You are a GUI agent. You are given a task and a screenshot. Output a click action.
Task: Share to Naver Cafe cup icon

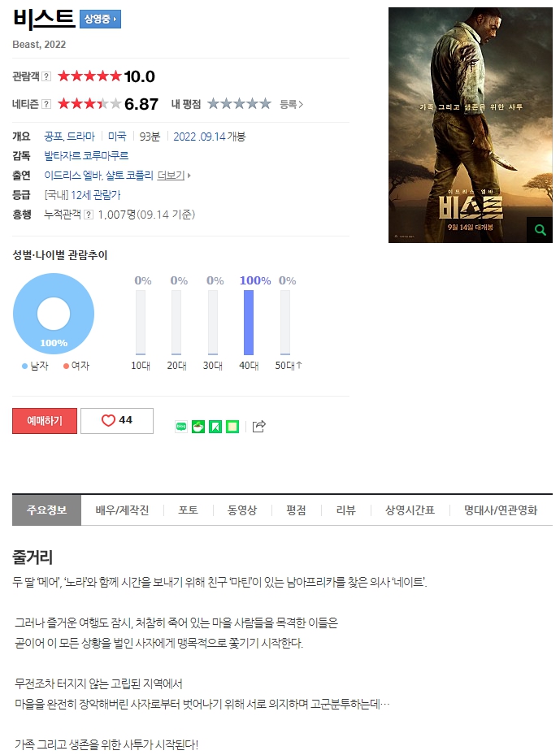click(198, 427)
